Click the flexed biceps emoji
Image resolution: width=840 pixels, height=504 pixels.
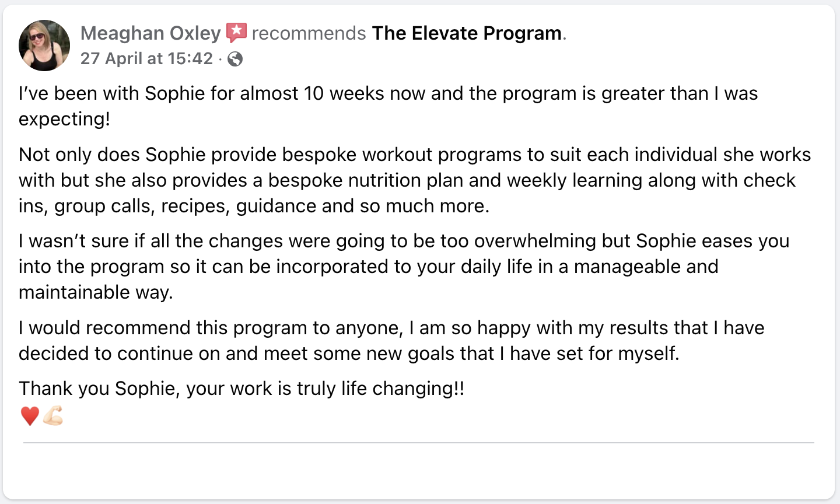point(53,416)
